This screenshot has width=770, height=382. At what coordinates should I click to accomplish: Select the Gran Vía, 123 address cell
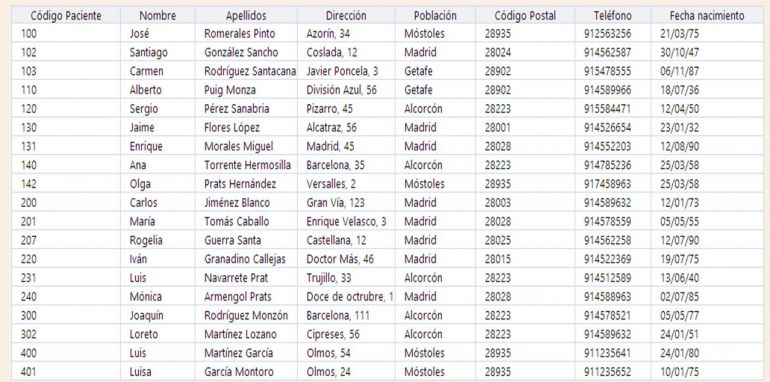[x=346, y=203]
